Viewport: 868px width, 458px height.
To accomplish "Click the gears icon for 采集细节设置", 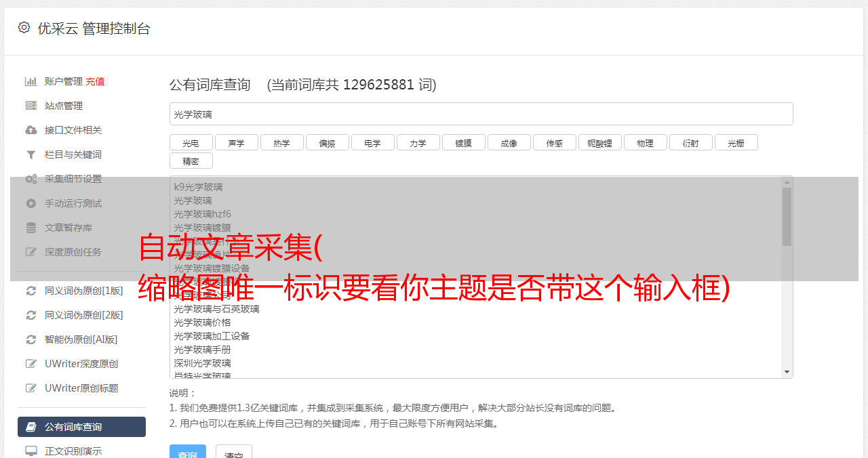I will (31, 179).
